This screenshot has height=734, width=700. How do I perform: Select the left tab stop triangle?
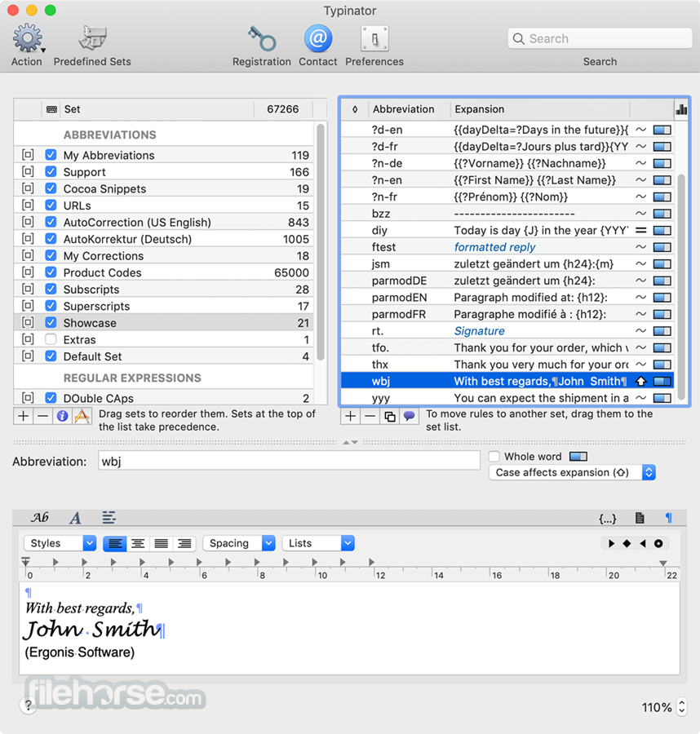612,543
